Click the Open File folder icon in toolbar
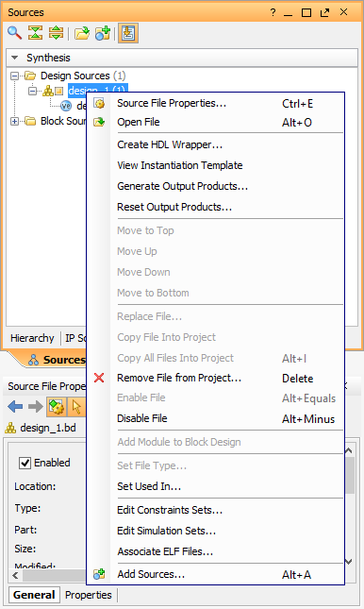This screenshot has width=364, height=609. [x=82, y=33]
